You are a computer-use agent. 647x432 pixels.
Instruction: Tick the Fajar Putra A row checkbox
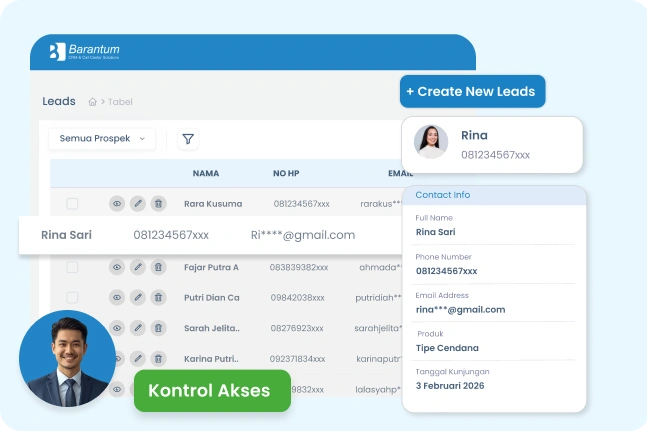click(x=72, y=267)
